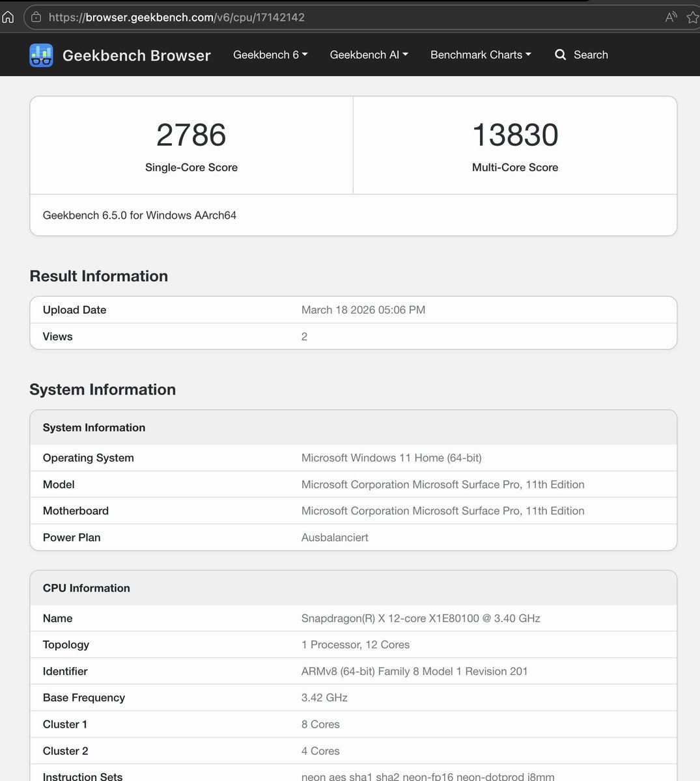
Task: Open the Geekbench Browser home link
Action: pyautogui.click(x=136, y=55)
